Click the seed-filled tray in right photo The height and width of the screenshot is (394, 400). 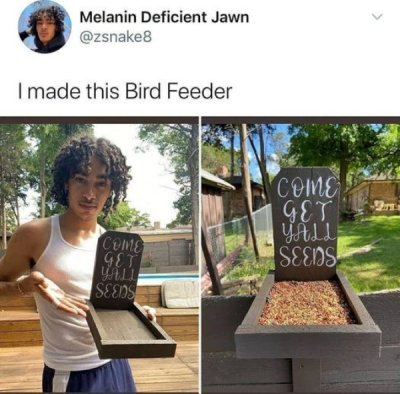[306, 304]
